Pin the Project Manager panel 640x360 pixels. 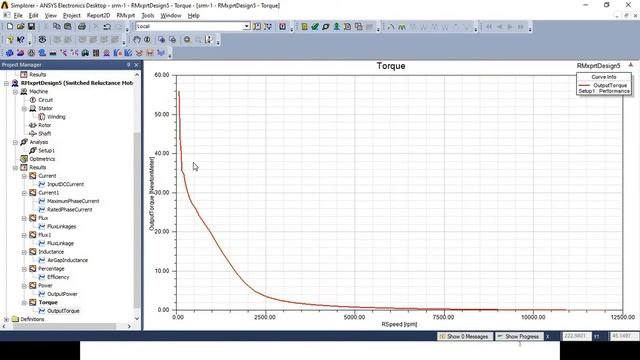[x=129, y=65]
